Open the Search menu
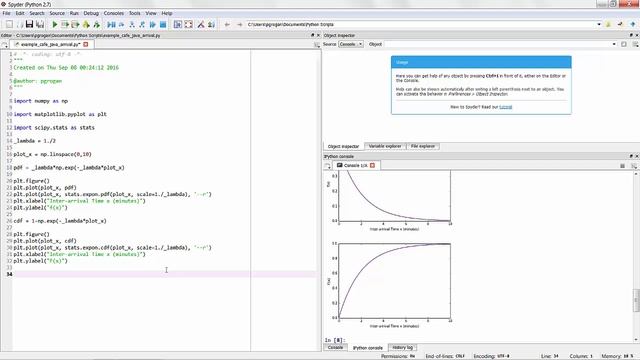Image resolution: width=640 pixels, height=360 pixels. pos(37,13)
